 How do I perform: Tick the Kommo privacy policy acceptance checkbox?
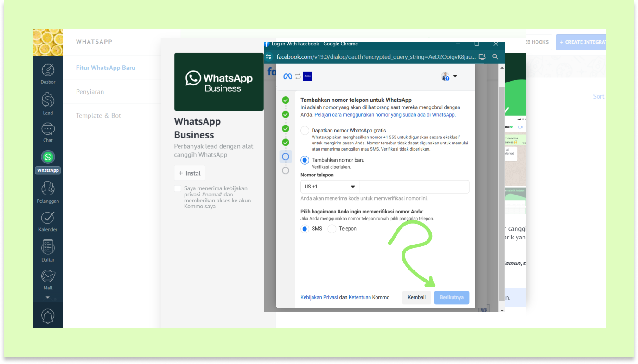pyautogui.click(x=178, y=188)
